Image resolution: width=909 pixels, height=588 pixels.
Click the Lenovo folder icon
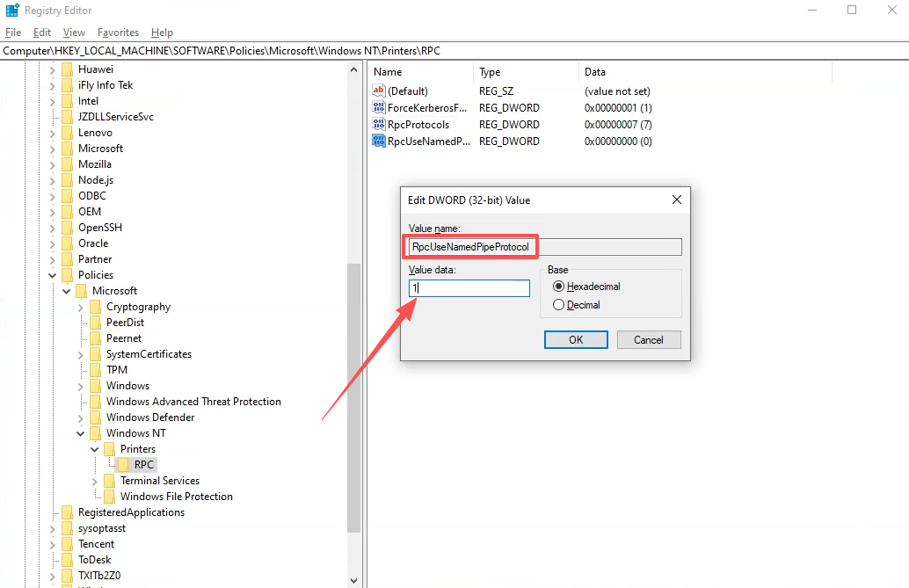[67, 133]
